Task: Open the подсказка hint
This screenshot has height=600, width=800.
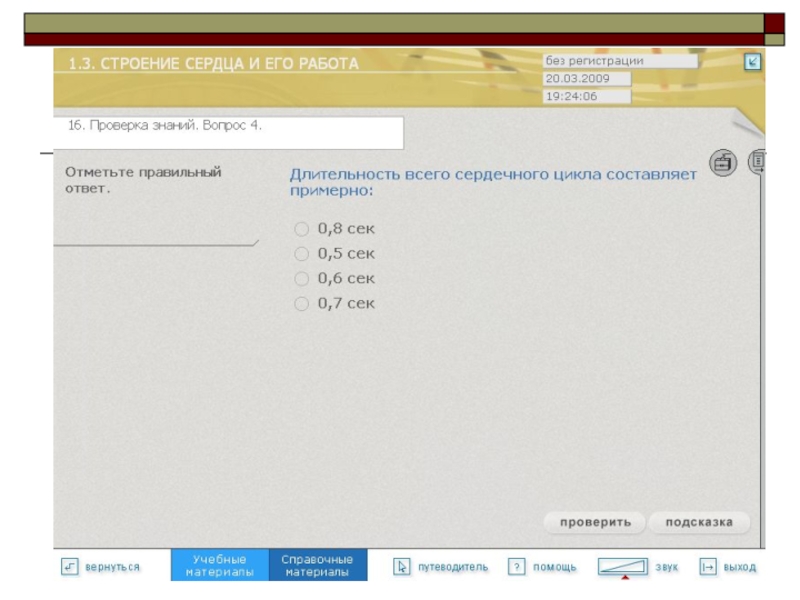Action: tap(699, 522)
